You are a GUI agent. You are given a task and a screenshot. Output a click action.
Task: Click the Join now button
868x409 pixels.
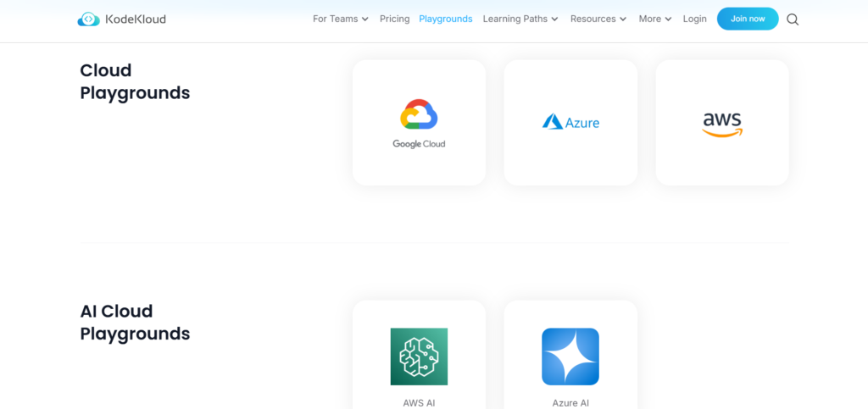[x=748, y=19]
